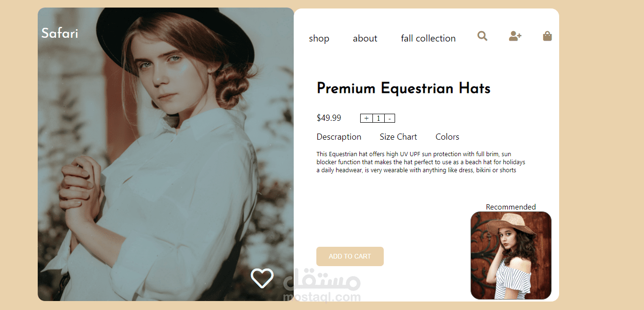This screenshot has width=644, height=310.
Task: Click the Premium Equestrian Hats title
Action: click(x=404, y=88)
